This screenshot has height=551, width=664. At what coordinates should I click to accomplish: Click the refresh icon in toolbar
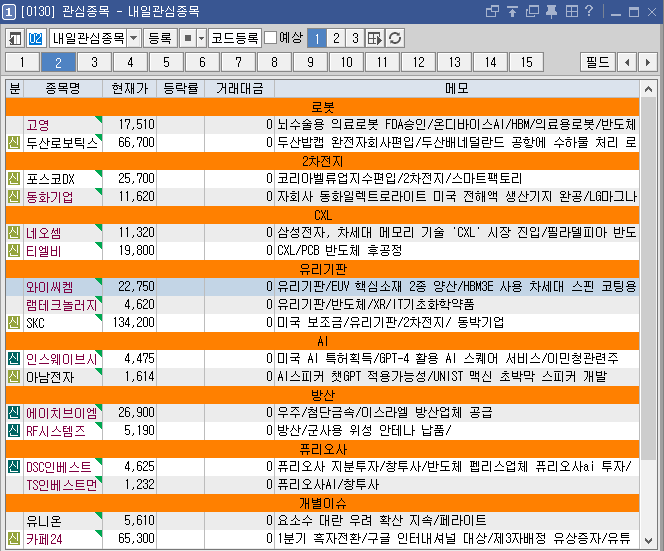pos(395,39)
